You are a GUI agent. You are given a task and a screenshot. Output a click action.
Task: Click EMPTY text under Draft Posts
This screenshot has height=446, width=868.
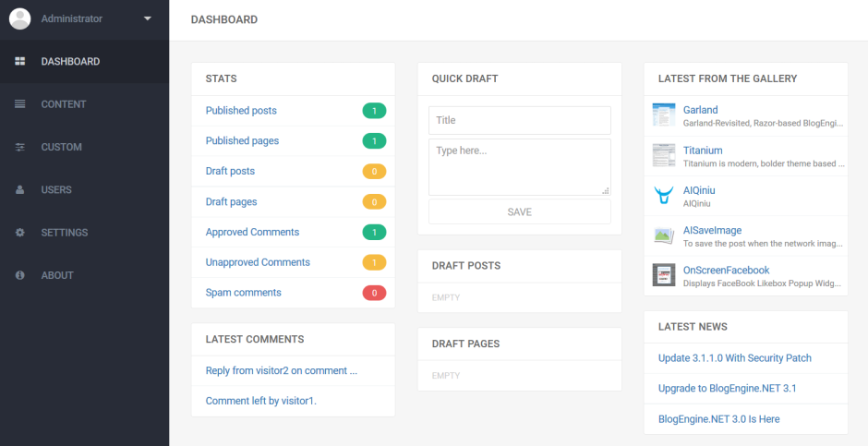coord(446,297)
